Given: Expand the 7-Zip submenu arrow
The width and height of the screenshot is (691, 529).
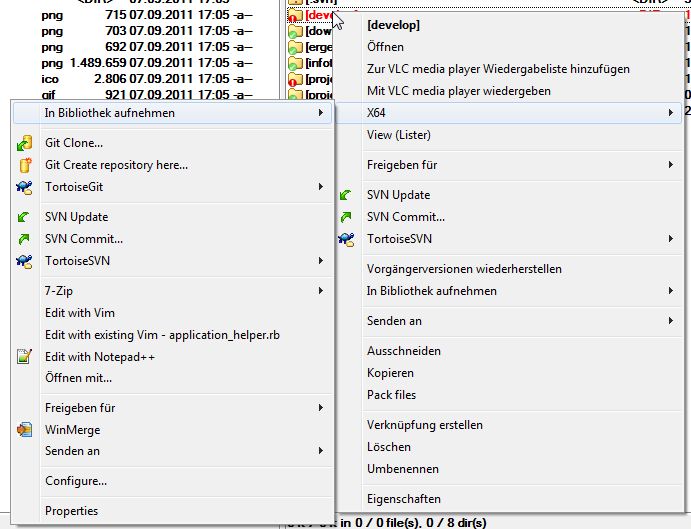Looking at the screenshot, I should point(321,291).
